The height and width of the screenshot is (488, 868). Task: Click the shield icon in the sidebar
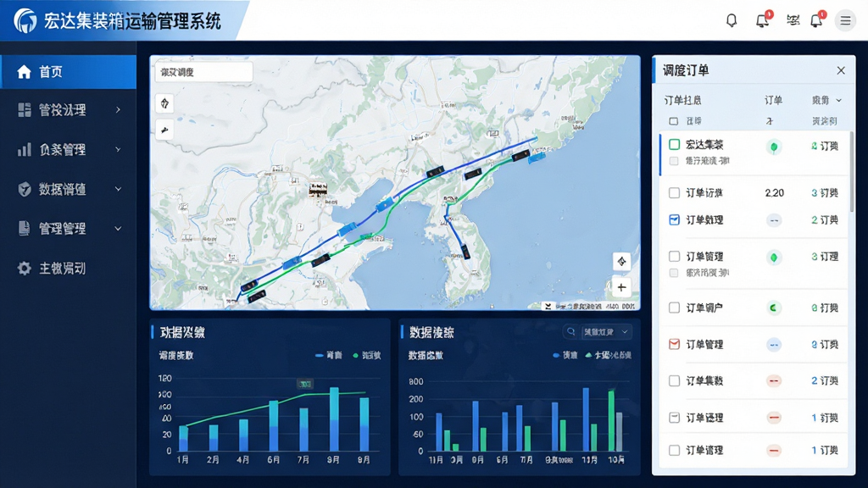point(25,189)
